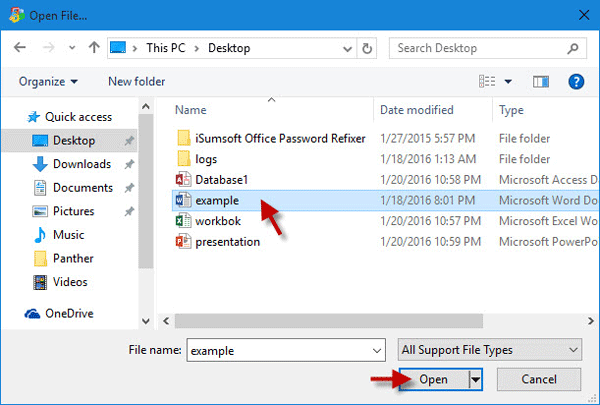Screen dimensions: 600x405
Task: Open help with the blue question mark
Action: coord(576,82)
